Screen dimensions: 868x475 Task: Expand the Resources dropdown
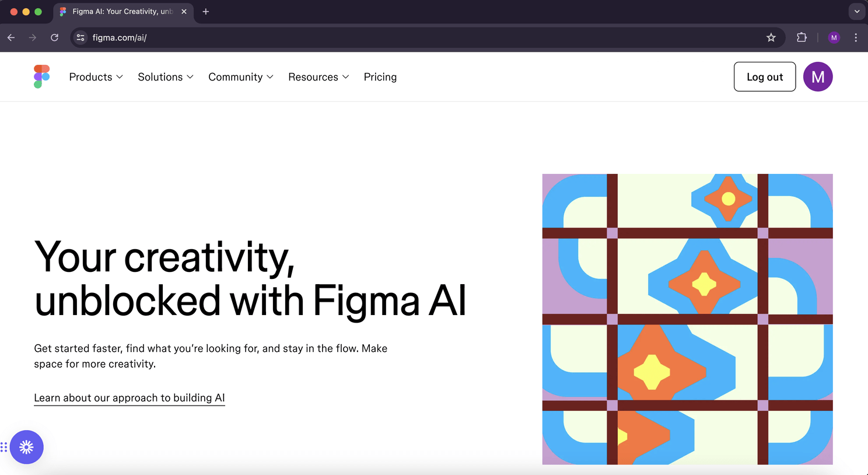(318, 76)
